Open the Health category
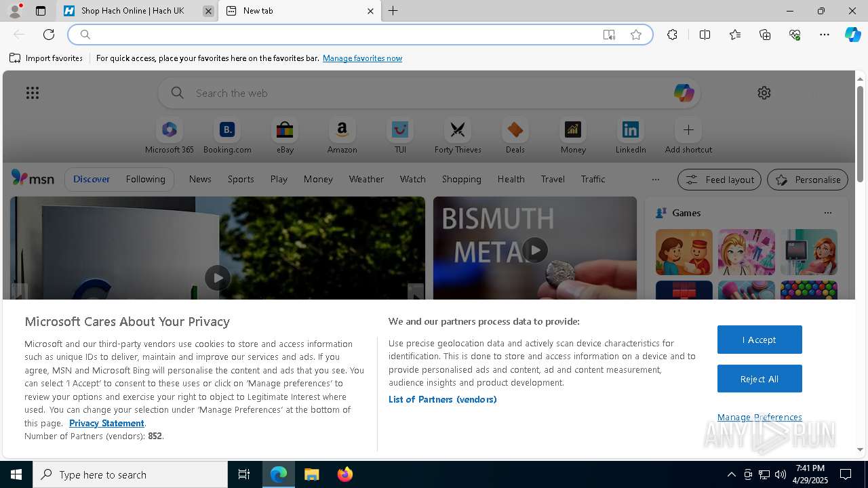The height and width of the screenshot is (488, 868). pos(511,179)
